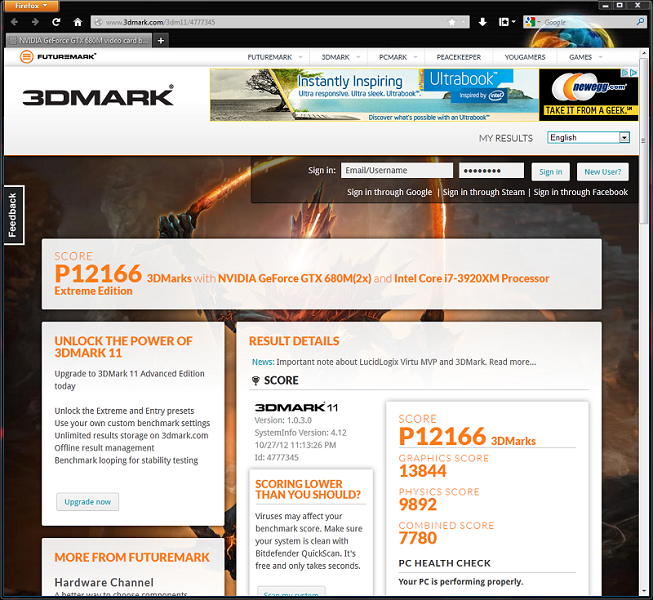Click the Google search engine icon
Viewport: 653px width, 600px height.
[530, 22]
